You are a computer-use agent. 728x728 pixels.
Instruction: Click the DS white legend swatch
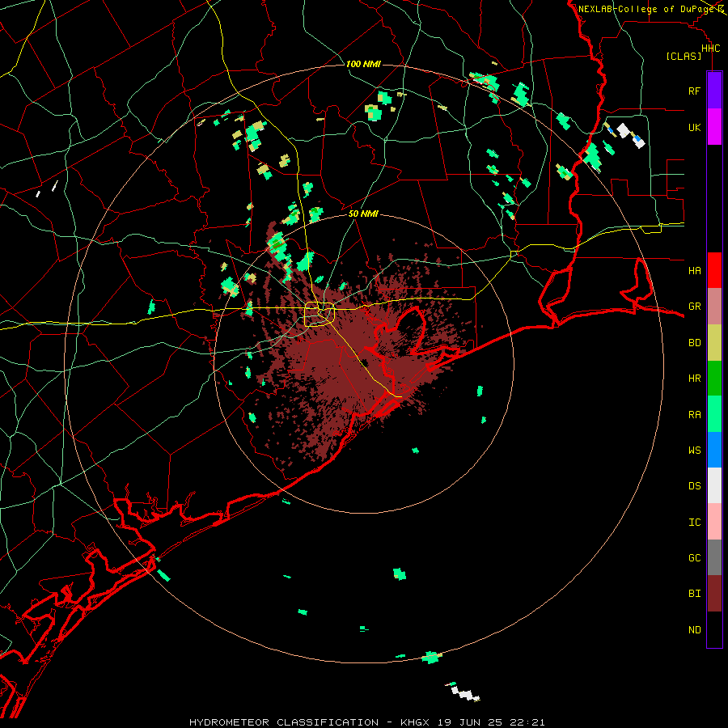click(714, 485)
